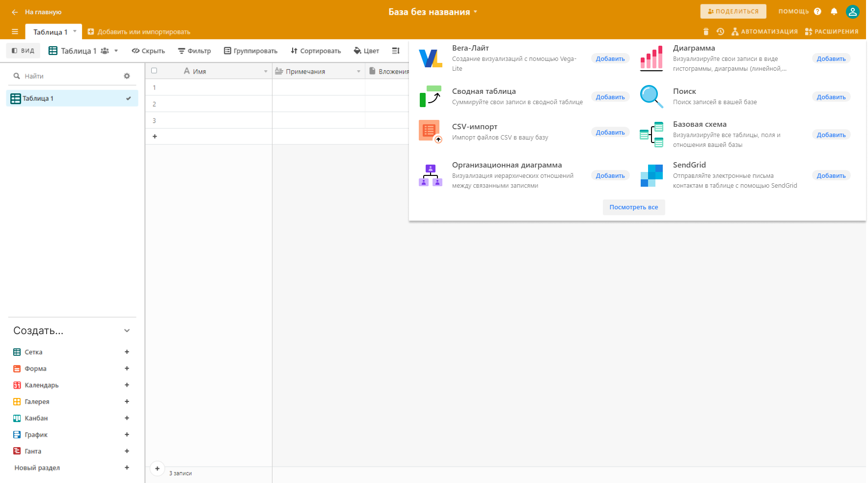Open dropdown arrow on Таблица 1 tab
The width and height of the screenshot is (868, 483).
(75, 31)
